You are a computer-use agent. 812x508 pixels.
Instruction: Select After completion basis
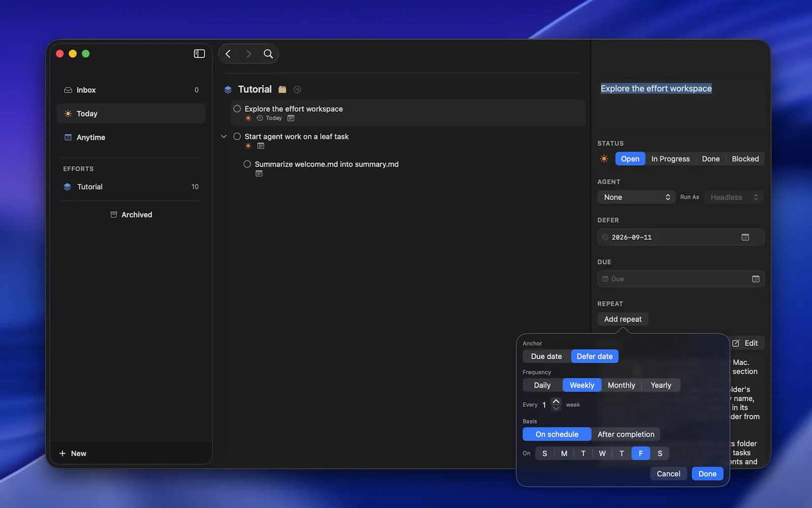[626, 434]
